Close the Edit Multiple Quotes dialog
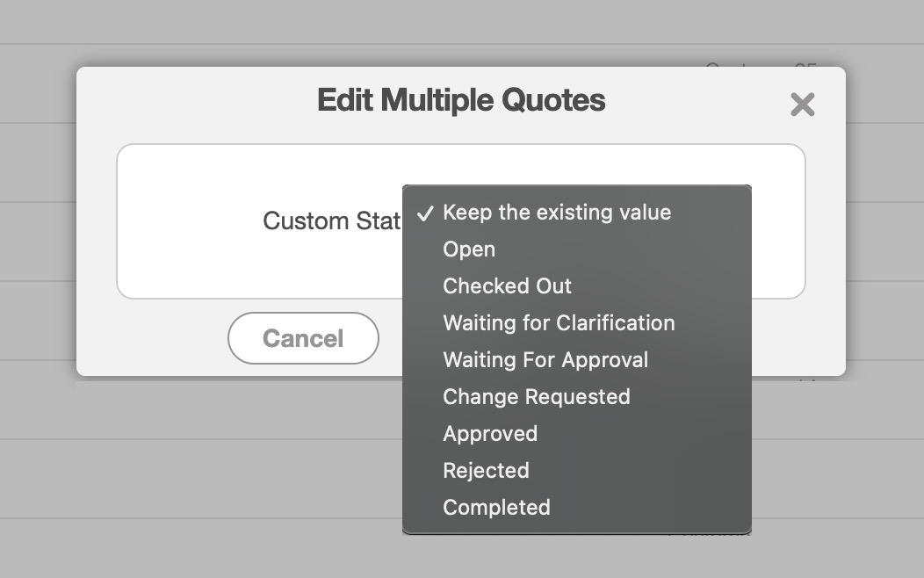The width and height of the screenshot is (924, 578). 802,105
